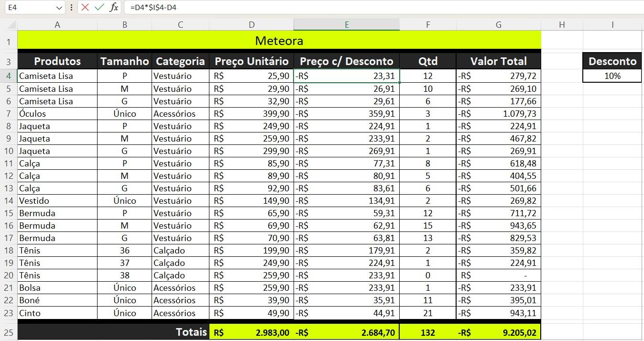Screen dimensions: 644x341
Task: Click the Meteora title cell
Action: point(279,41)
